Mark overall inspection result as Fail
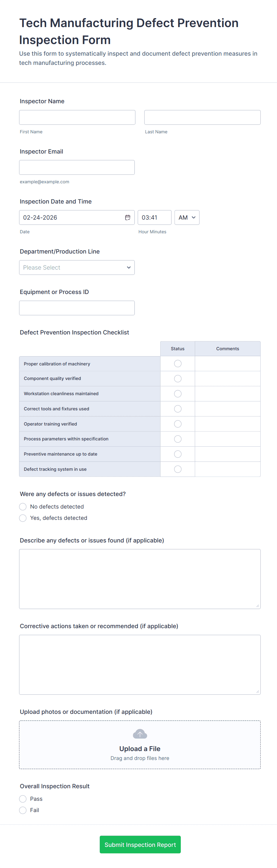Screen dimensions: 277x868 23,810
